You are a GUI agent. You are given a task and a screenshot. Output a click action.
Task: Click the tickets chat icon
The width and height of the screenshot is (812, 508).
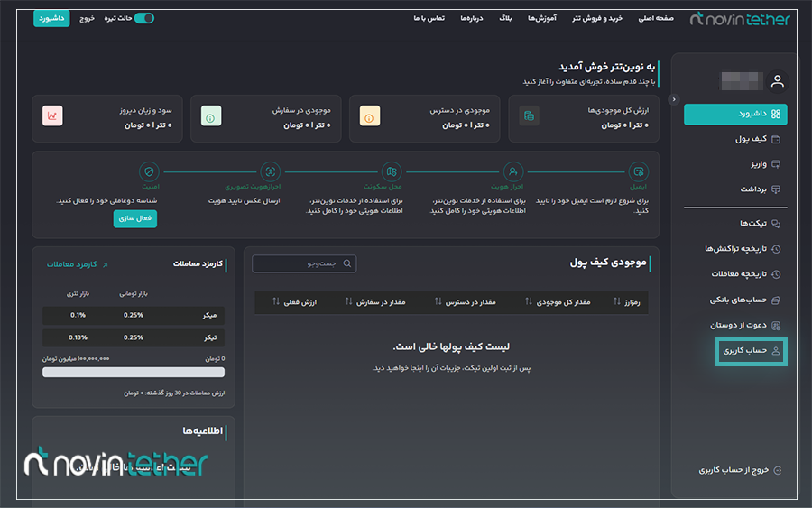coord(776,224)
